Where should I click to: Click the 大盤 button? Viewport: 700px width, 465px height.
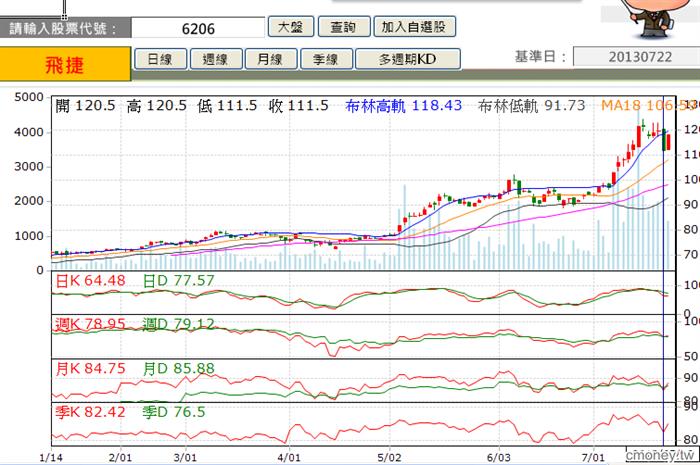pos(291,27)
